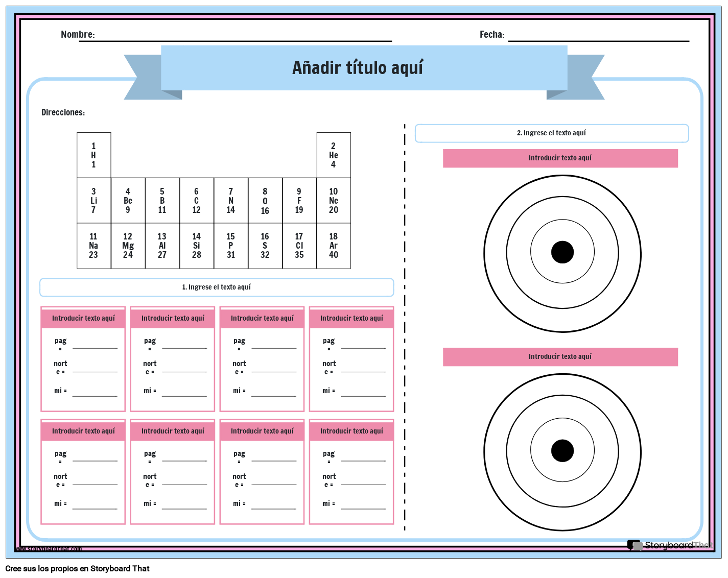
Task: Click the Direcciones label
Action: coord(63,112)
